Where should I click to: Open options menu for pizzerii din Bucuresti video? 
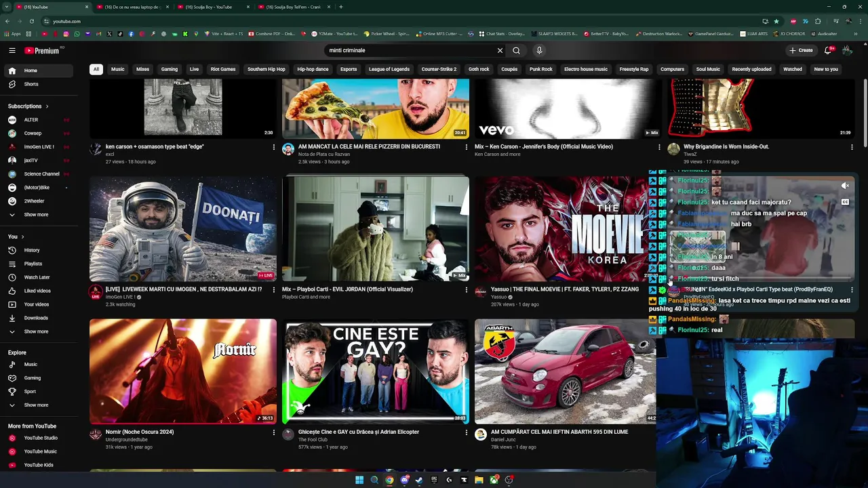466,147
